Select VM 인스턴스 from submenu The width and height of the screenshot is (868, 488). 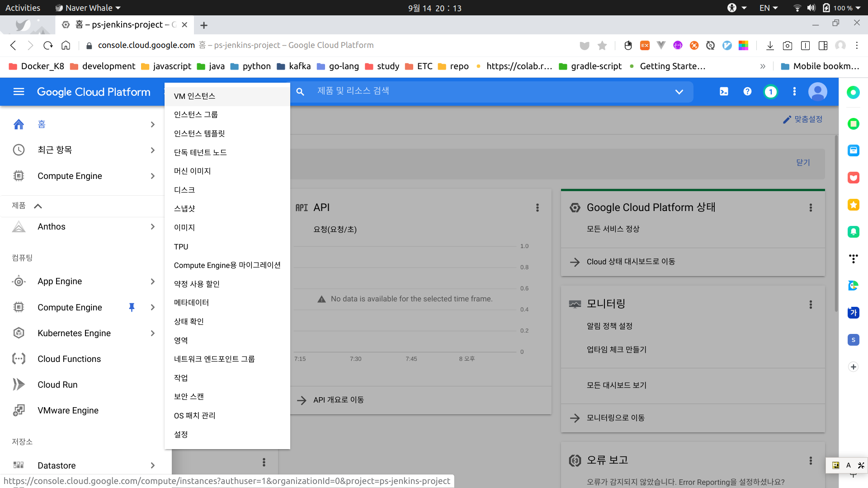click(194, 96)
